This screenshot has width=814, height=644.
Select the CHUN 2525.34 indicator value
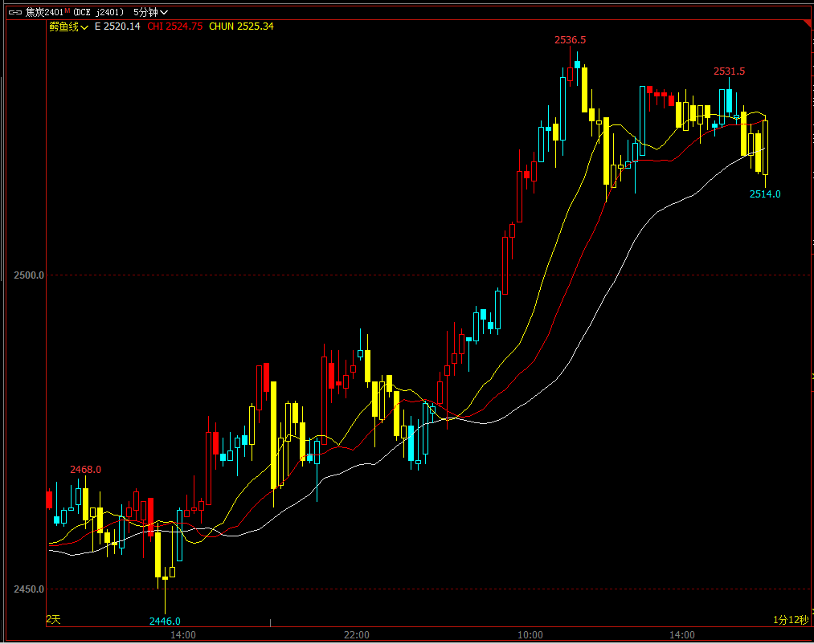click(x=241, y=26)
